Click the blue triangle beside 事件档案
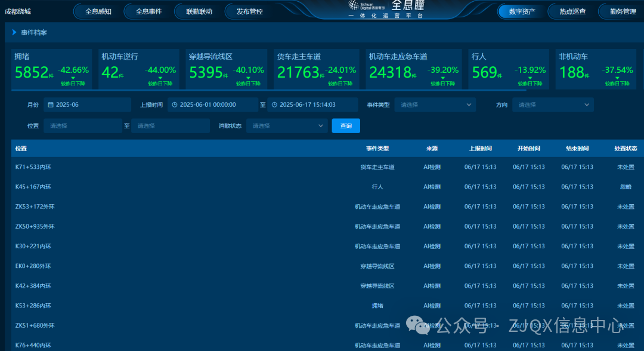Viewport: 644px width, 351px height. pos(14,32)
